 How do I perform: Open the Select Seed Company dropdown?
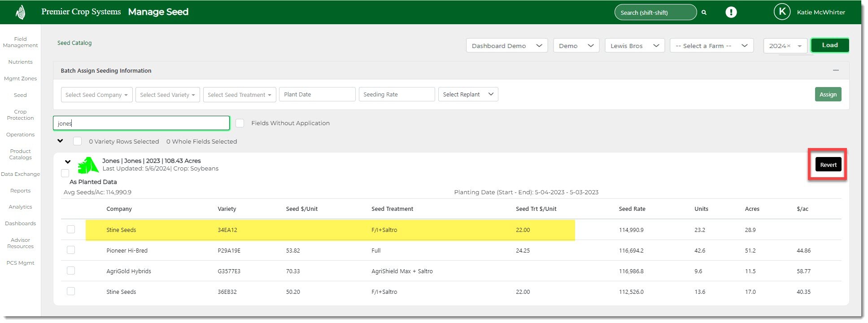coord(96,95)
